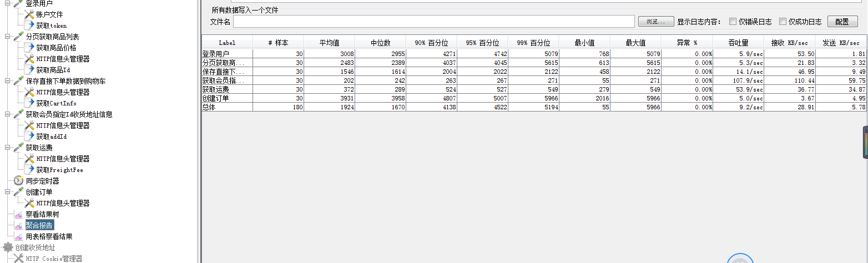Click HTTP信息头管理器 icon under 分页获取商品列表
The height and width of the screenshot is (263, 868).
pos(29,59)
